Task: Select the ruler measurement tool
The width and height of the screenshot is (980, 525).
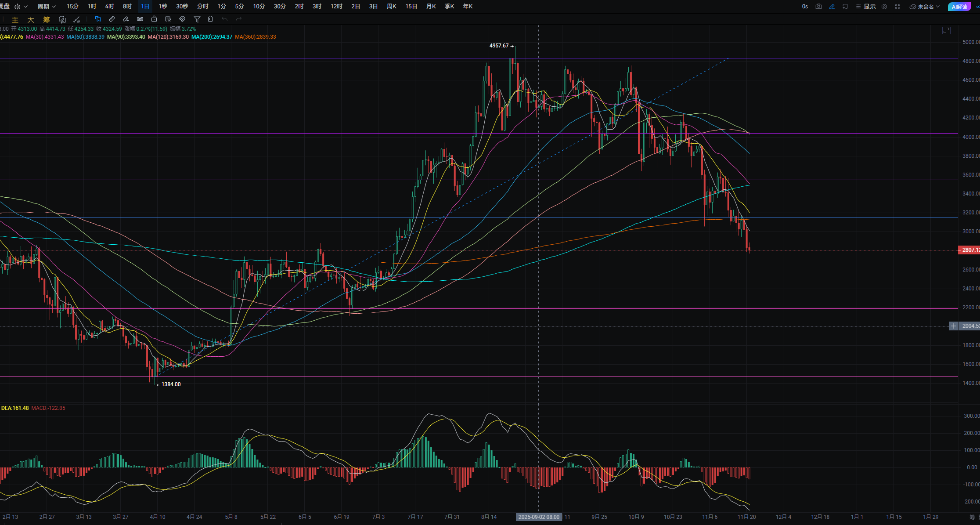Action: point(112,19)
